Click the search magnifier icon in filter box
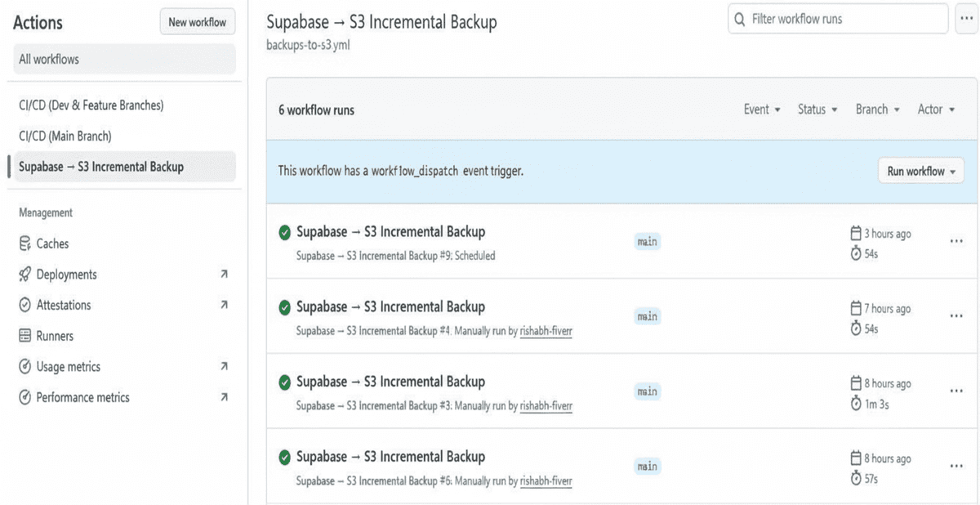Viewport: 980px width, 505px height. coord(740,19)
